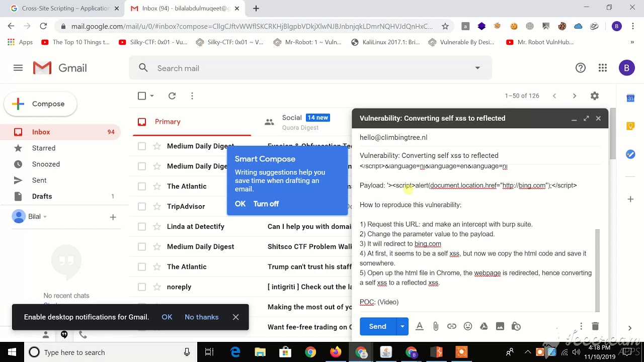Click Compose to start a new email
The height and width of the screenshot is (362, 644).
tap(40, 104)
